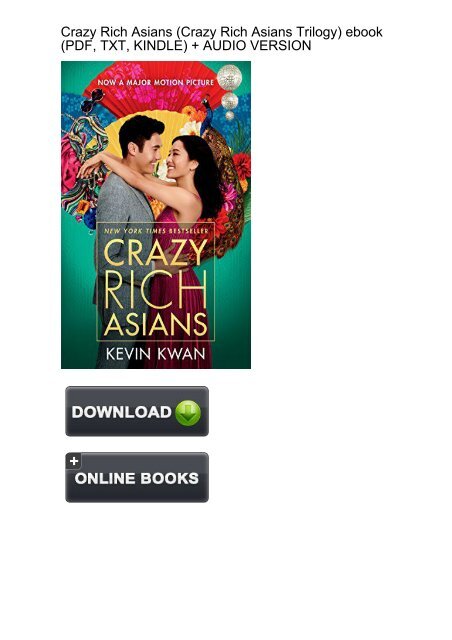The width and height of the screenshot is (452, 640).
Task: Click the word ASIANS on cover
Action: coord(156,324)
